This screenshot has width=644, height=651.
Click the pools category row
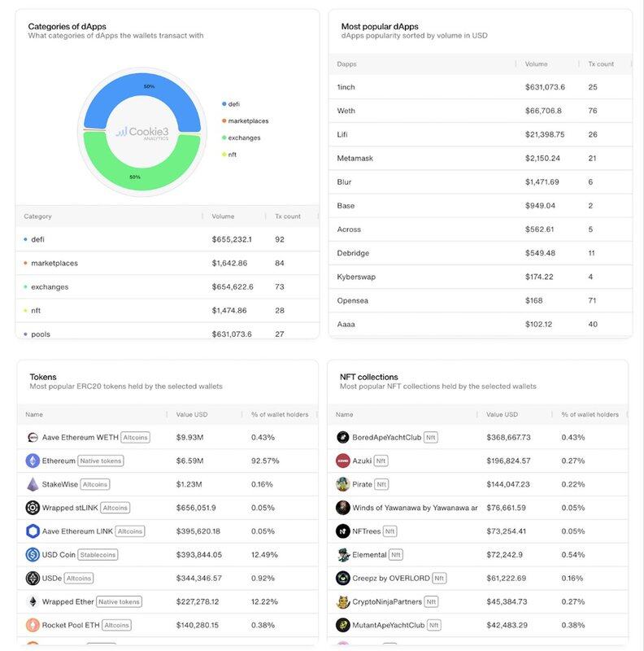point(168,331)
